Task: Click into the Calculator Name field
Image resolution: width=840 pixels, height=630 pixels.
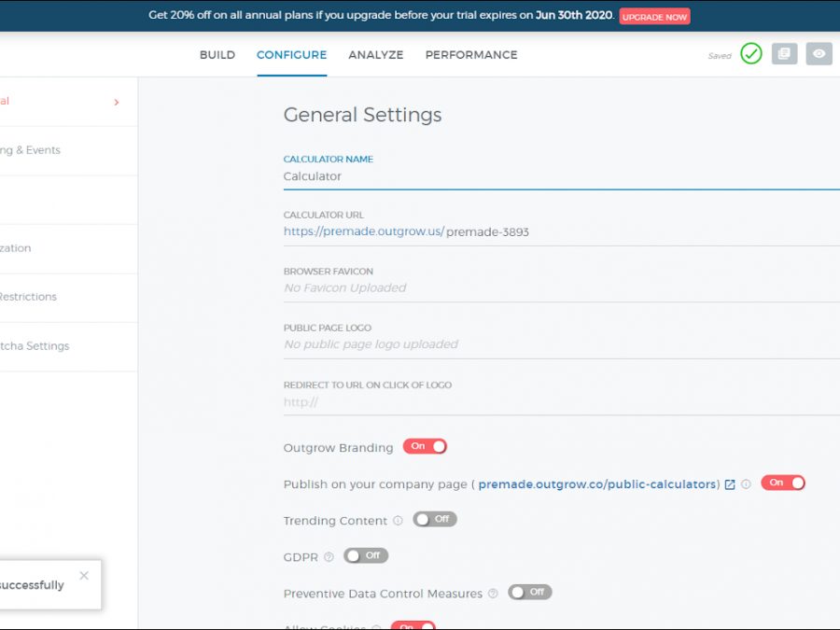Action: coord(560,176)
